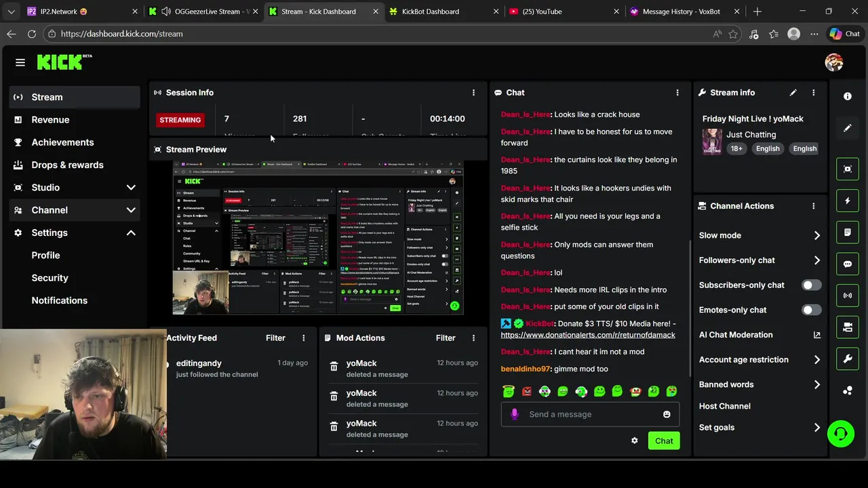
Task: Click green Chat send button
Action: 664,441
